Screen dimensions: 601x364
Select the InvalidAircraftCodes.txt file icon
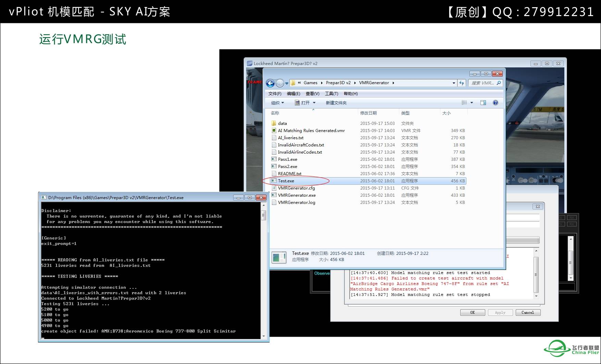(x=274, y=145)
